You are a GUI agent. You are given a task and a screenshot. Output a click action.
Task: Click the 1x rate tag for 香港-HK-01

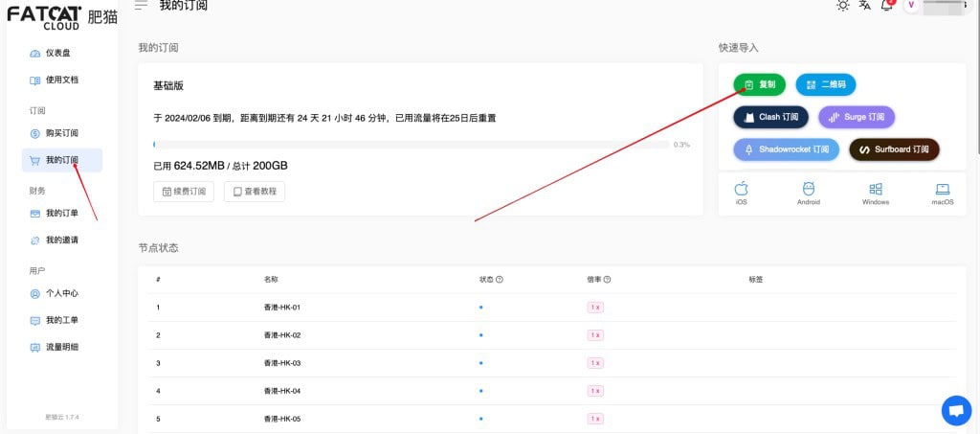(595, 308)
